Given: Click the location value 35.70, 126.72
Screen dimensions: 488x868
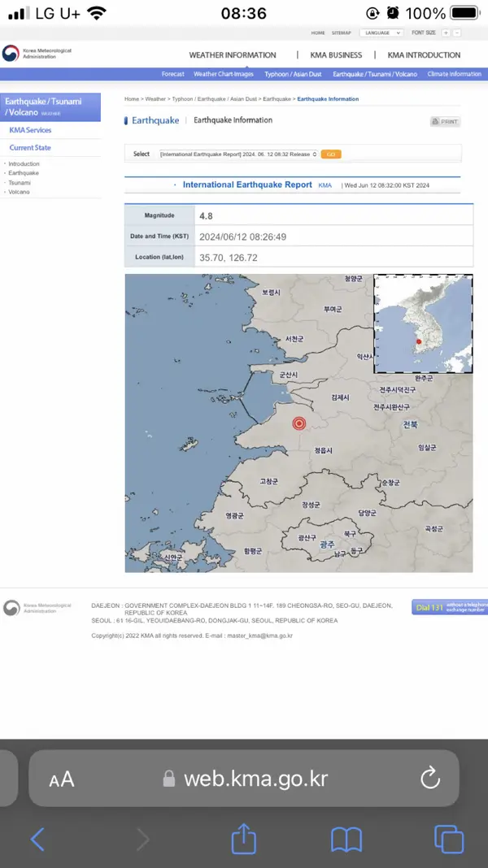Looking at the screenshot, I should pyautogui.click(x=229, y=258).
